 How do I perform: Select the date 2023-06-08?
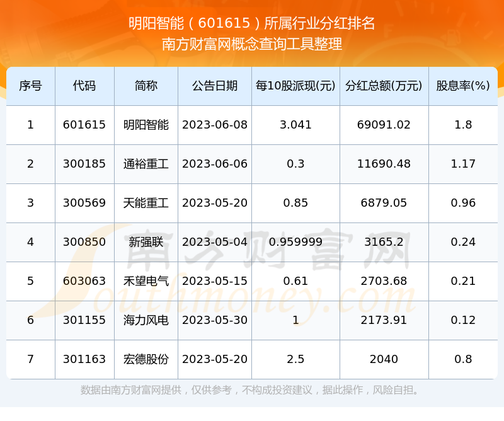[x=215, y=125]
